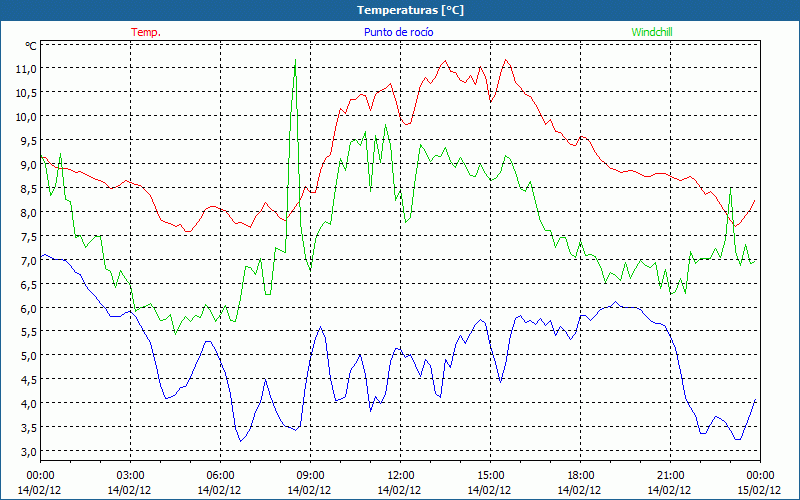This screenshot has height=500, width=800.
Task: Click the '12:00' time label on the x-axis
Action: [401, 476]
